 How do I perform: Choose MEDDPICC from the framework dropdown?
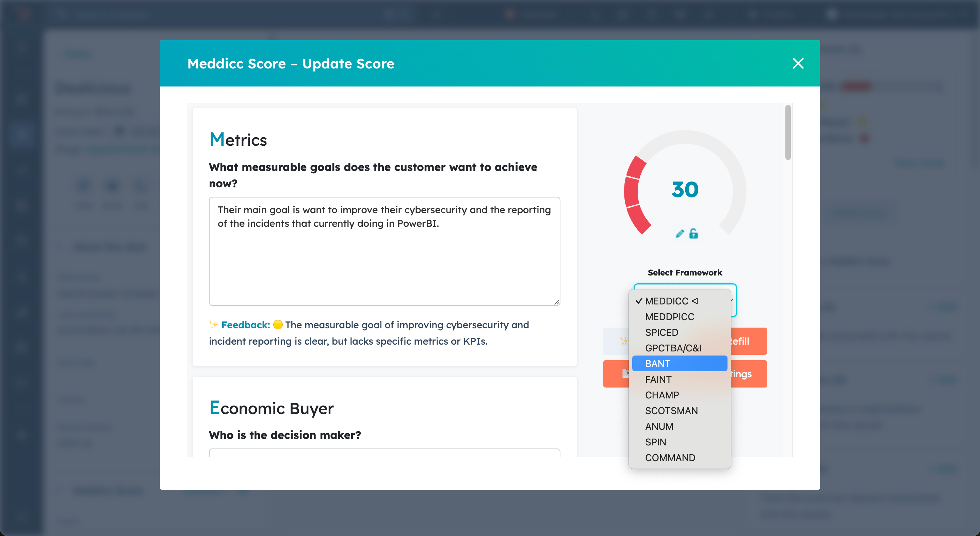click(670, 317)
